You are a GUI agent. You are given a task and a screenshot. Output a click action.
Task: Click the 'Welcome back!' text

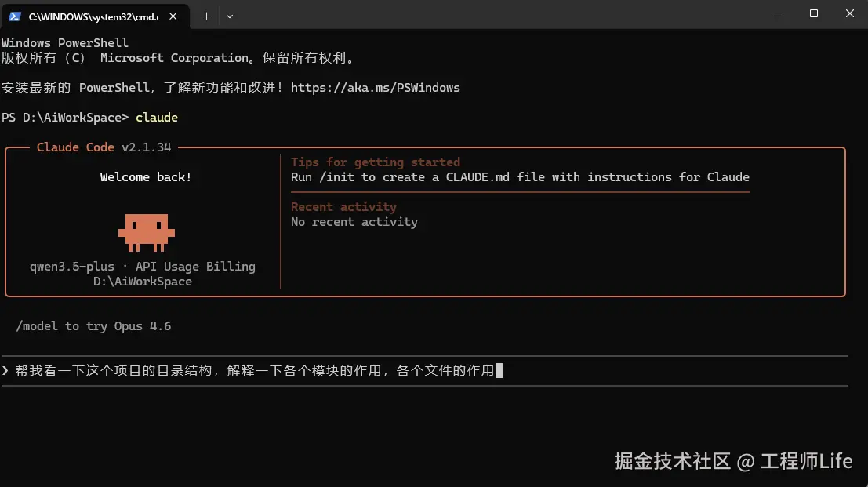tap(146, 177)
